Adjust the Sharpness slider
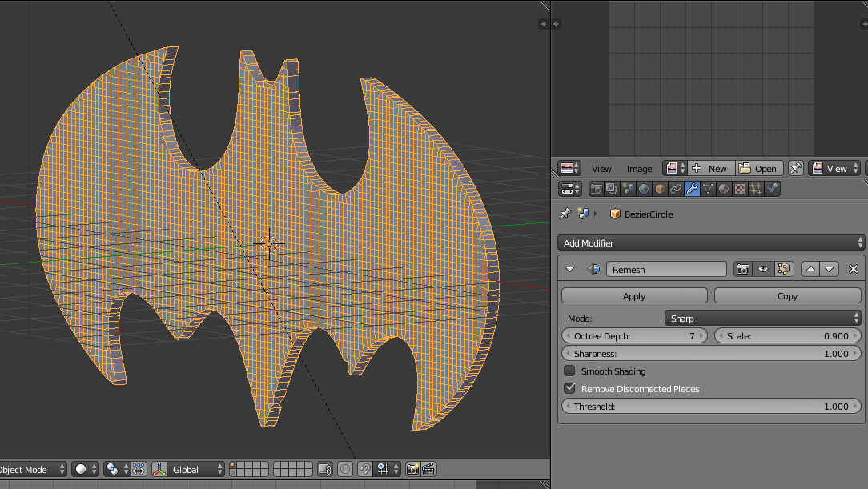 [x=711, y=354]
